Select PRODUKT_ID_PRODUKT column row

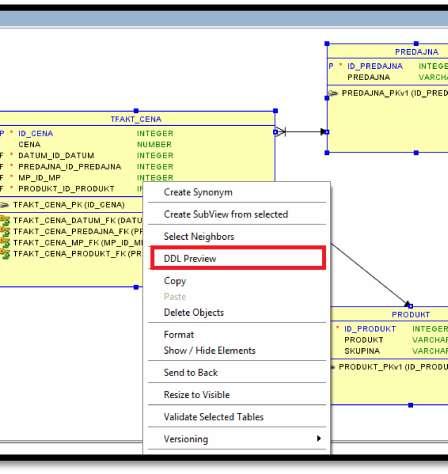point(71,189)
